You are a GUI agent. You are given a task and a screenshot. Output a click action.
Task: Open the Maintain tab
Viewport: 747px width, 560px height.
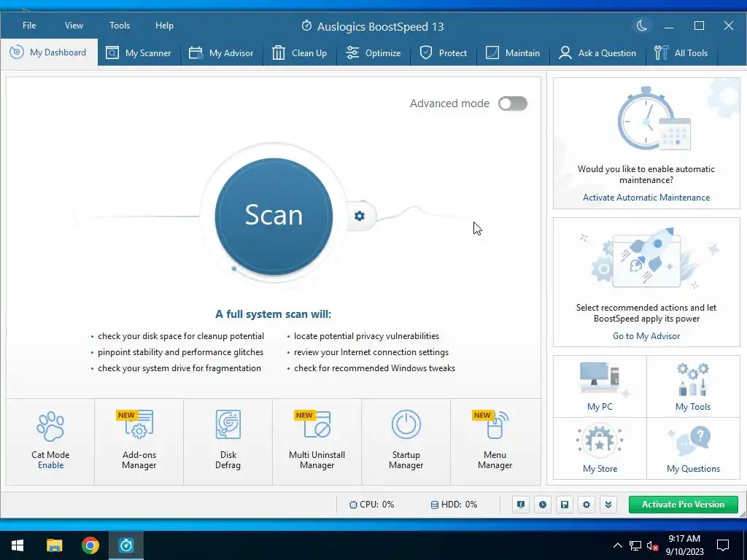pyautogui.click(x=513, y=52)
